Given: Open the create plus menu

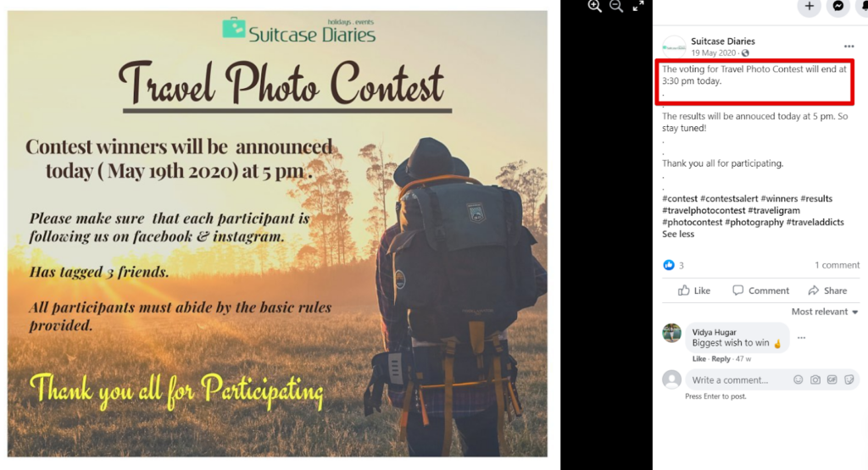Looking at the screenshot, I should pyautogui.click(x=810, y=6).
